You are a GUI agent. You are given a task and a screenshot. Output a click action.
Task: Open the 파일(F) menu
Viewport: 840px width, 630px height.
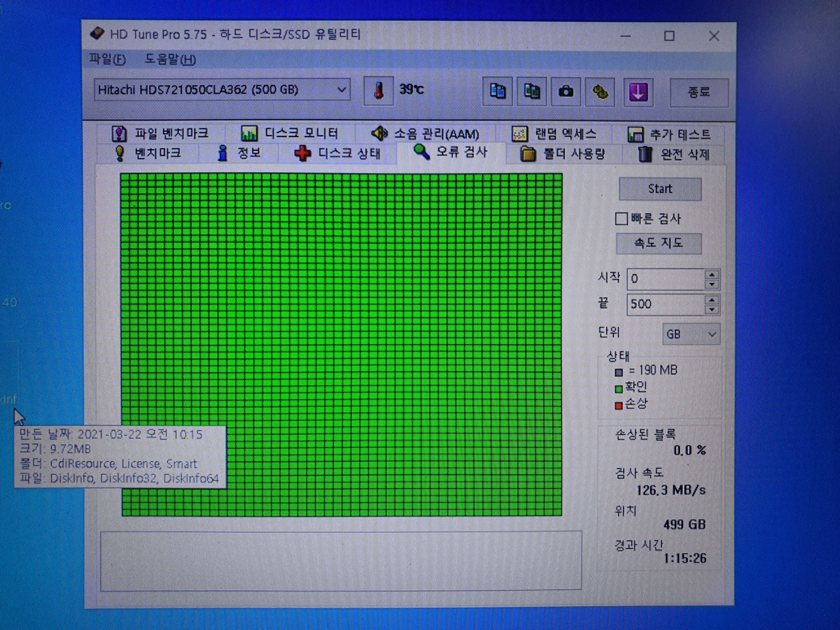[x=107, y=60]
